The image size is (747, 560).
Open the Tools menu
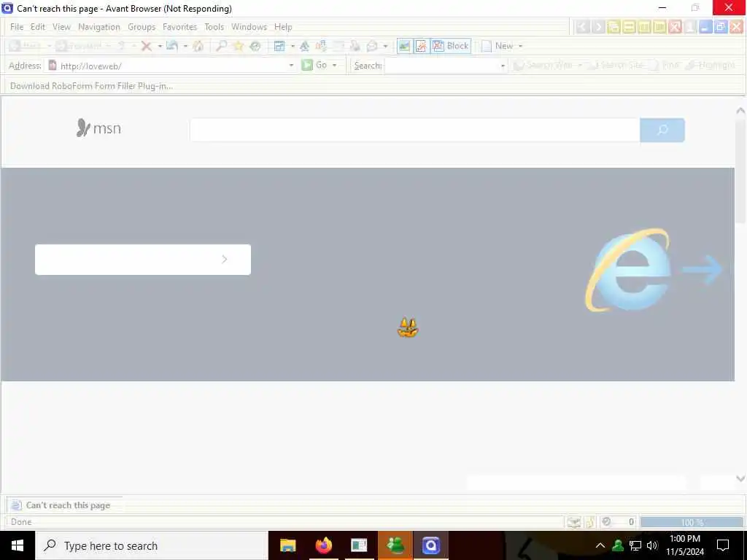point(214,27)
